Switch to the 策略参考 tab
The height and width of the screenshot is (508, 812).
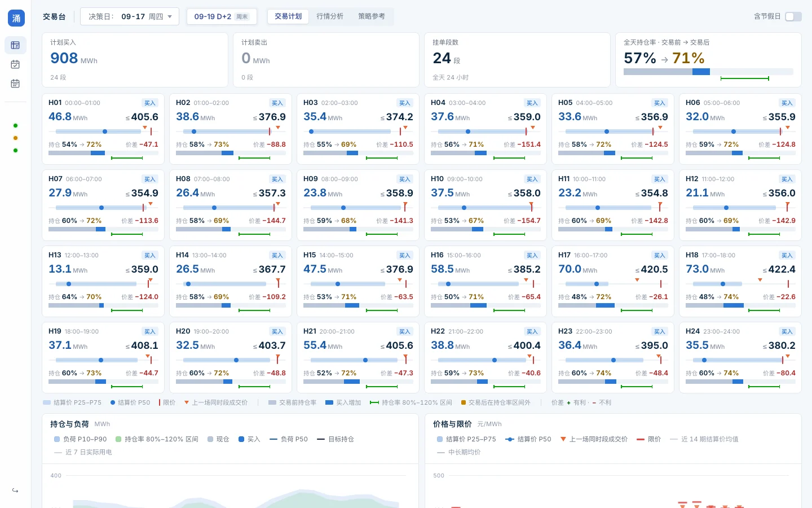pyautogui.click(x=372, y=16)
